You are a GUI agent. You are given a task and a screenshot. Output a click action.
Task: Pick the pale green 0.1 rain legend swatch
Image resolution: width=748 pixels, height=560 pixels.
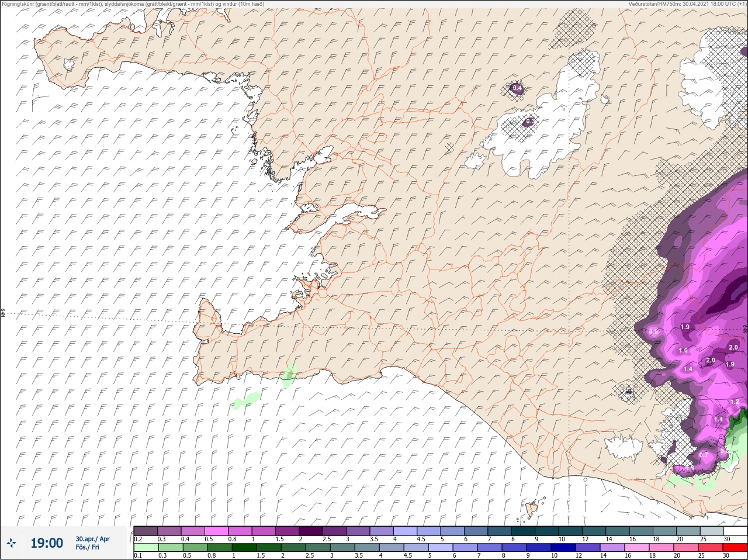[146, 547]
